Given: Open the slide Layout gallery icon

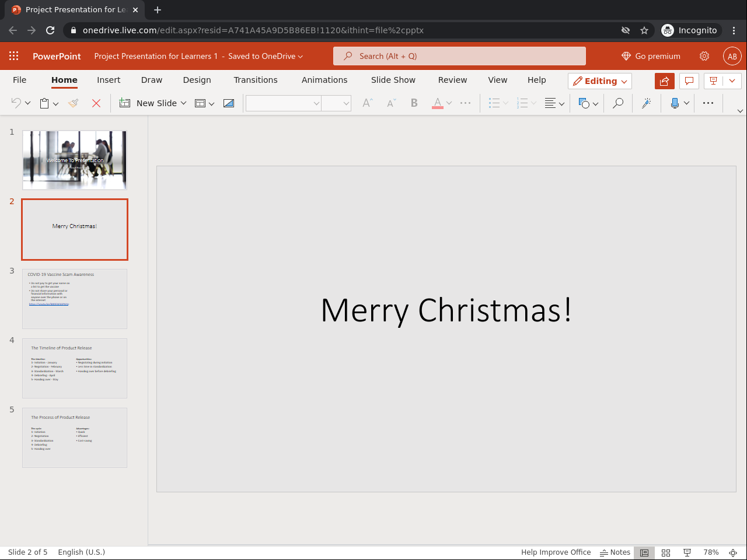Looking at the screenshot, I should (x=200, y=103).
